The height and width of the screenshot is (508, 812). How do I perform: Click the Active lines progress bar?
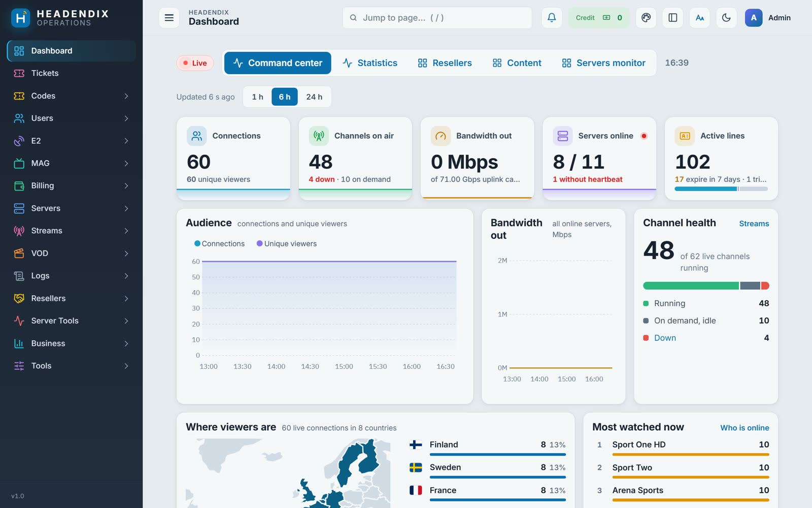(721, 189)
